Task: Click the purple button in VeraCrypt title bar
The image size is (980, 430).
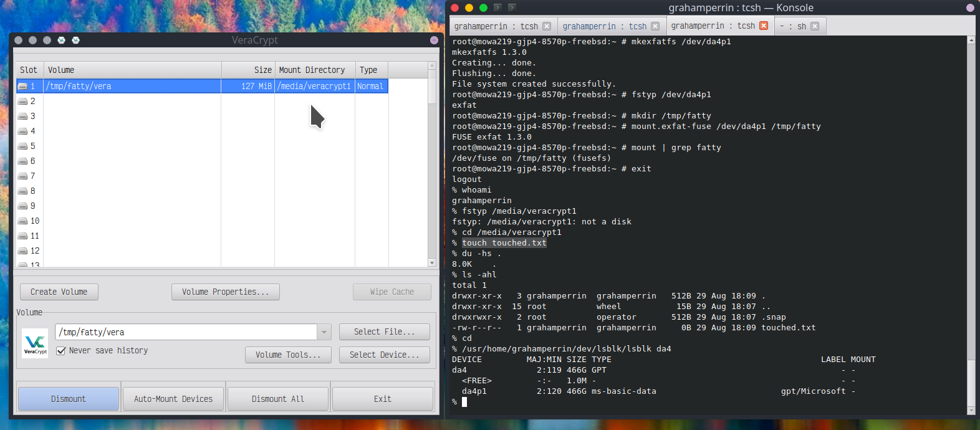Action: point(434,40)
